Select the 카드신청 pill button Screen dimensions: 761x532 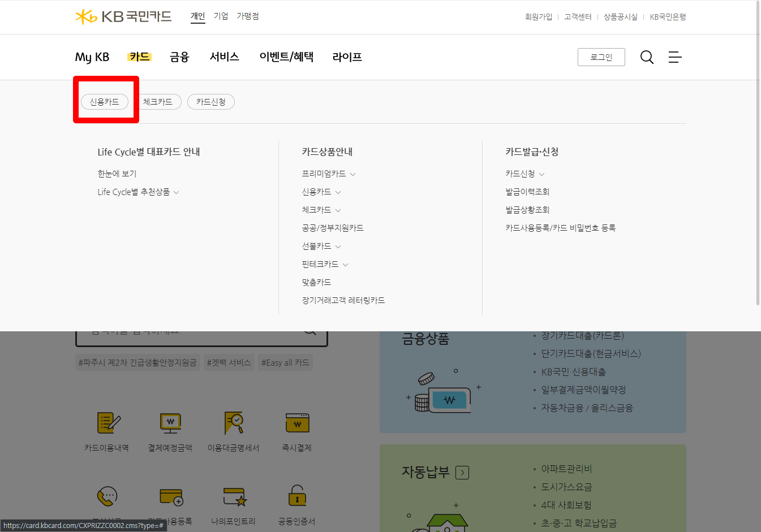click(x=211, y=102)
